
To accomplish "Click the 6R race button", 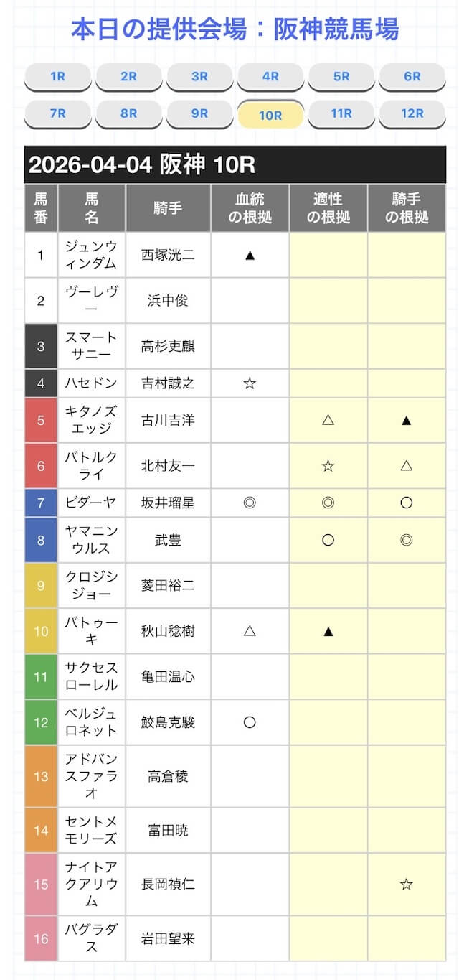I will point(412,77).
